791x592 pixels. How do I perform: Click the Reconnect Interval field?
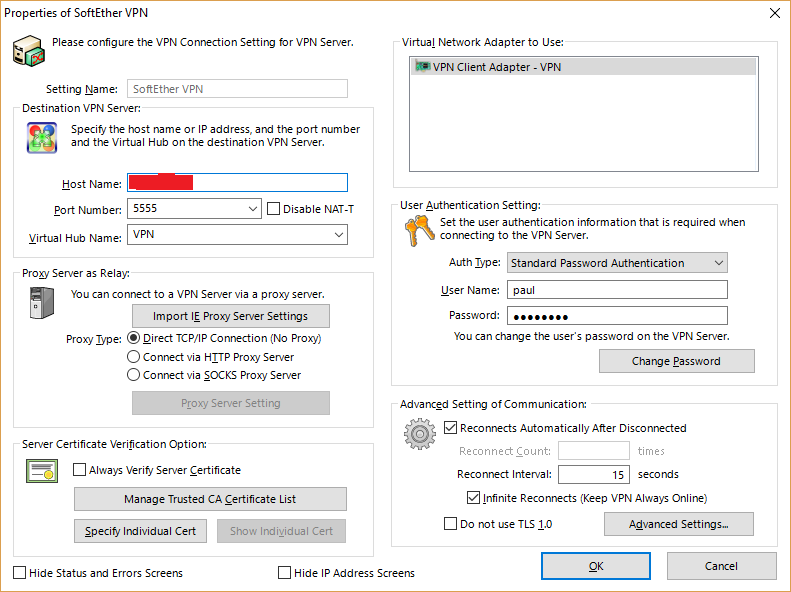point(594,475)
